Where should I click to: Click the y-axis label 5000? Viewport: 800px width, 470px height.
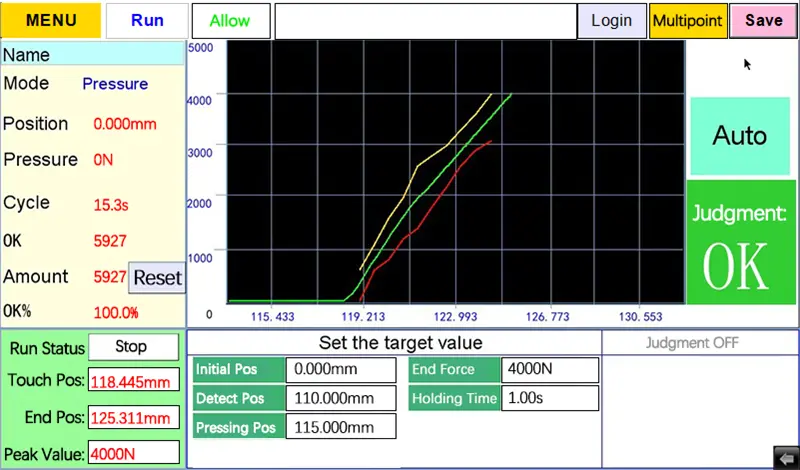click(x=201, y=48)
